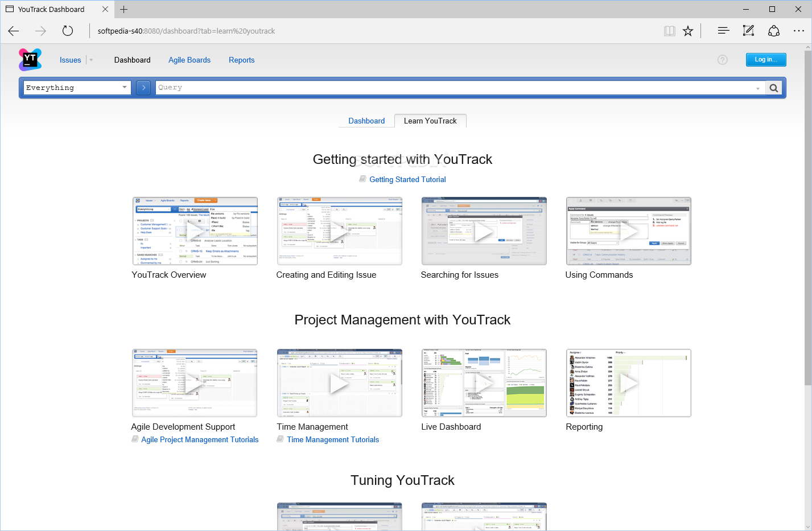Click the Agile Development Support caption
This screenshot has height=531, width=812.
(x=183, y=427)
